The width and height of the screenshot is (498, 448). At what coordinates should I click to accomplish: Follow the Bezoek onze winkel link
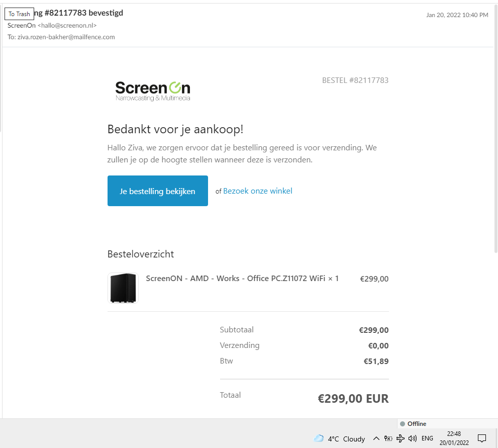(x=258, y=191)
